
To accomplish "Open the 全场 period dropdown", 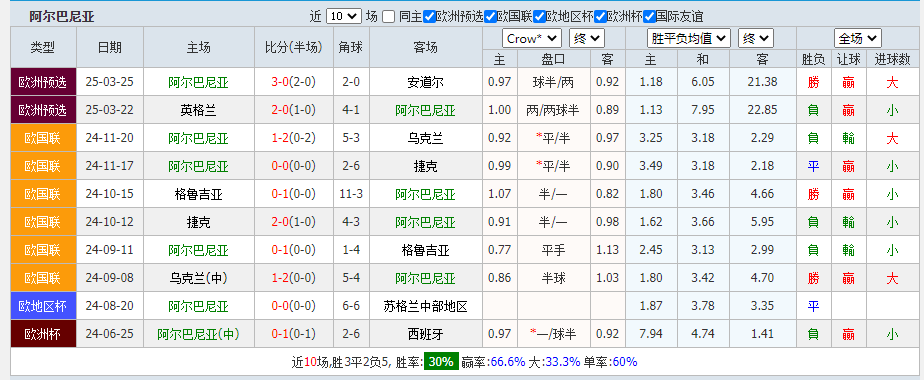I will (x=857, y=39).
